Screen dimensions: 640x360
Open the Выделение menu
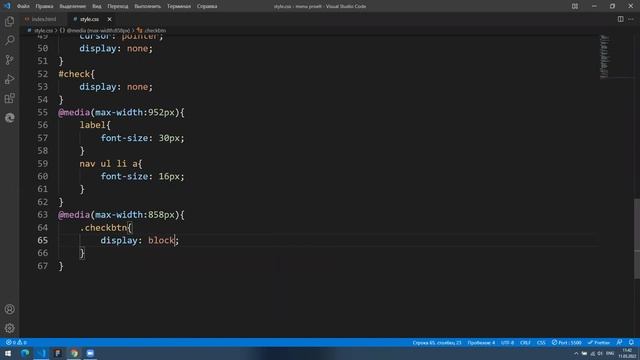click(x=73, y=6)
